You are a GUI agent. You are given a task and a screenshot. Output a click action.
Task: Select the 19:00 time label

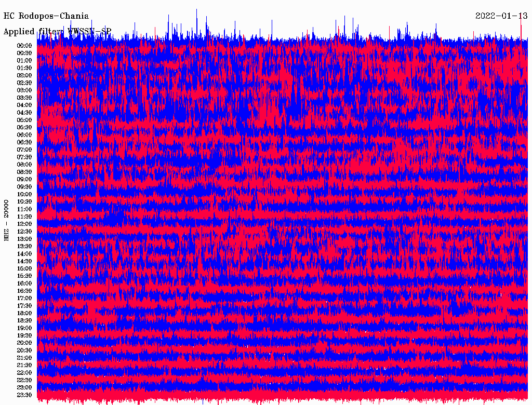click(x=24, y=328)
